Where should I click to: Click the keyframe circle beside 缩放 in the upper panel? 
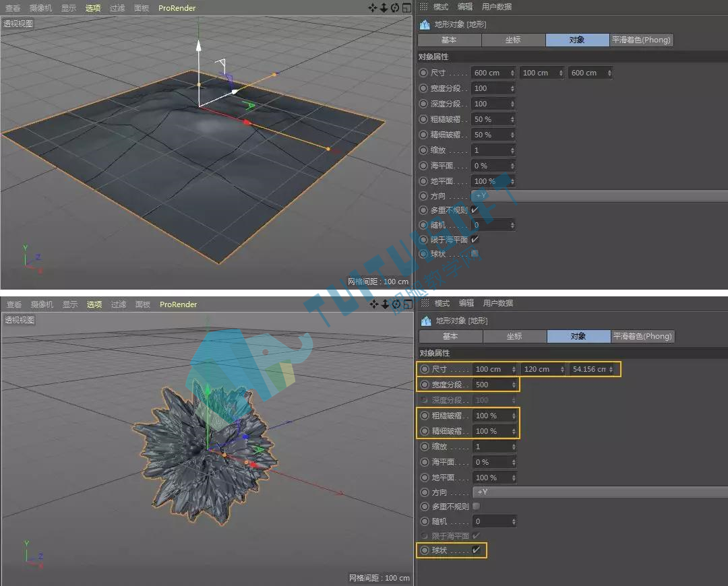point(423,150)
